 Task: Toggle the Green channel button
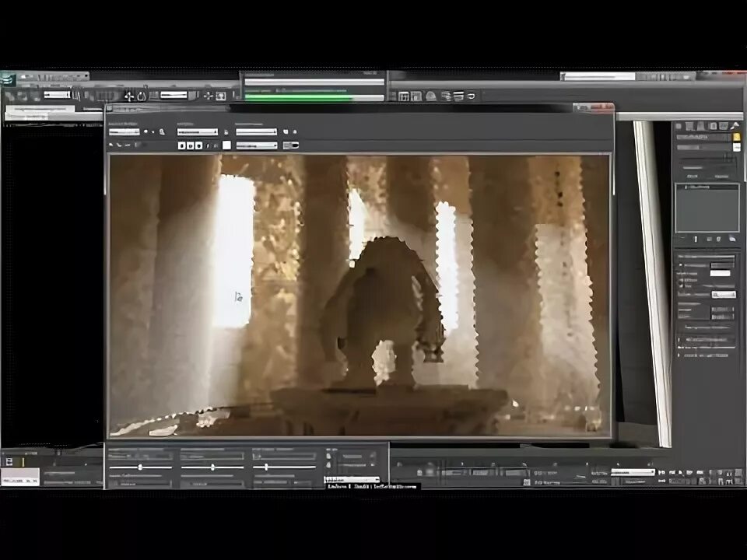coord(190,145)
